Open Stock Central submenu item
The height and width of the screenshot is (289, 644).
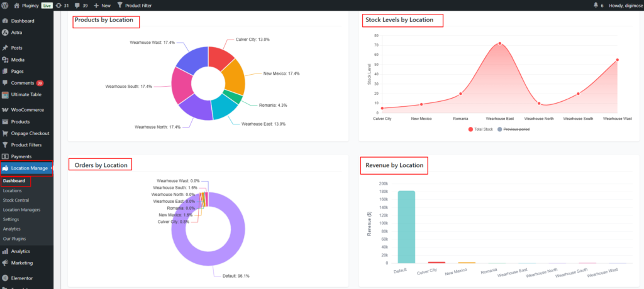[18, 200]
